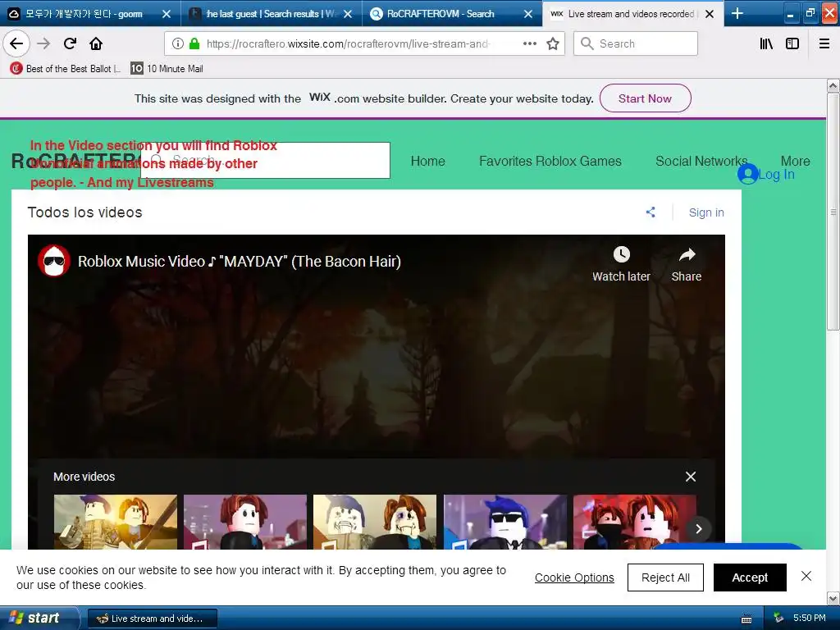This screenshot has height=630, width=840.
Task: Click the URL address field
Action: pos(348,43)
